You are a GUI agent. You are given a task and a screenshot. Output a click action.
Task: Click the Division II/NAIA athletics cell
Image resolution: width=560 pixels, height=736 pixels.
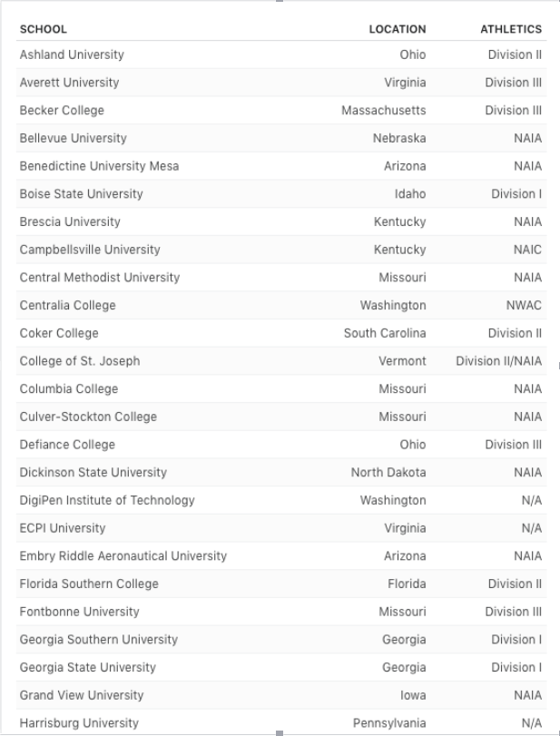498,361
